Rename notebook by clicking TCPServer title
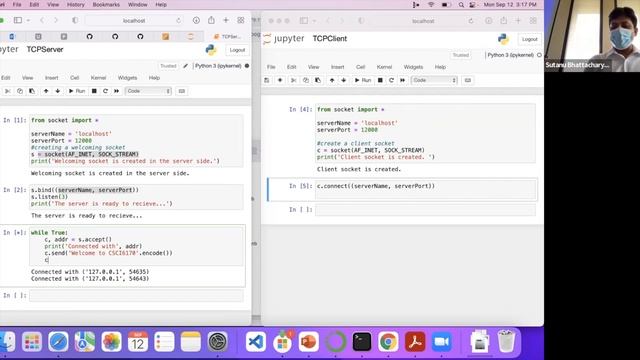640x360 pixels. 45,49
